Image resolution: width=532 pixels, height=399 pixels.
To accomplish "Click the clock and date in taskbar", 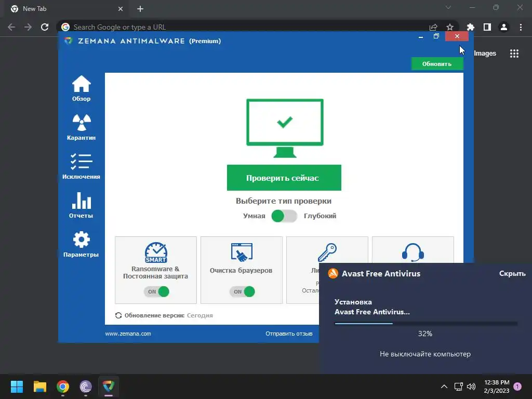I will [497, 387].
